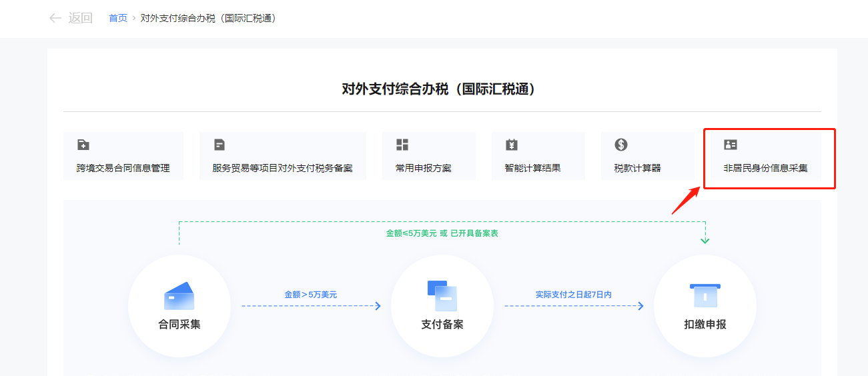Click the 合同采集 step title text
The width and height of the screenshot is (868, 376).
[179, 325]
